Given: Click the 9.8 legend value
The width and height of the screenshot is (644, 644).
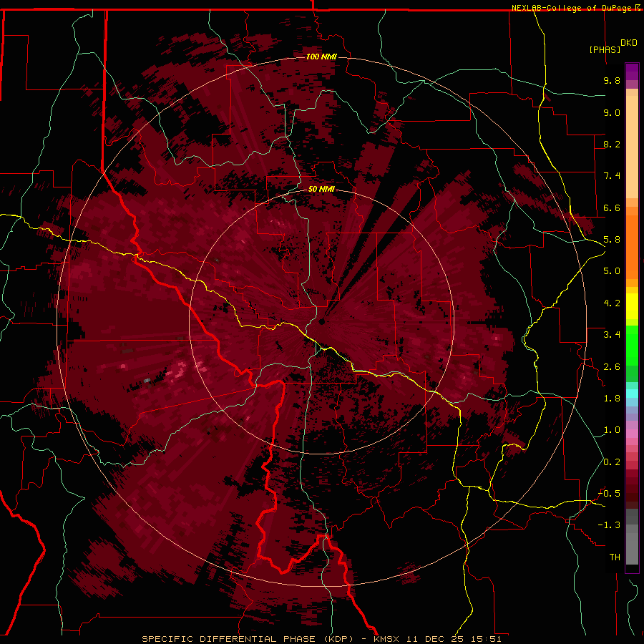Looking at the screenshot, I should coord(612,80).
